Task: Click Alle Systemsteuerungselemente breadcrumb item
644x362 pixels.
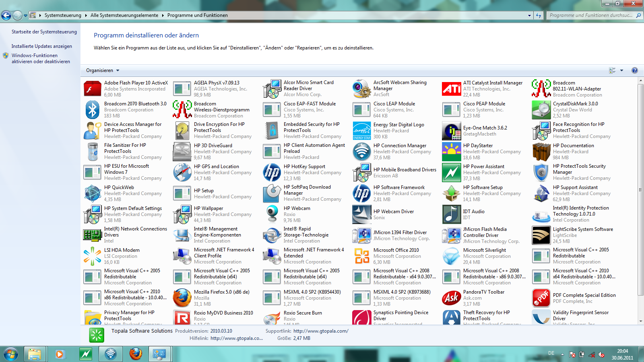Action: coord(124,15)
